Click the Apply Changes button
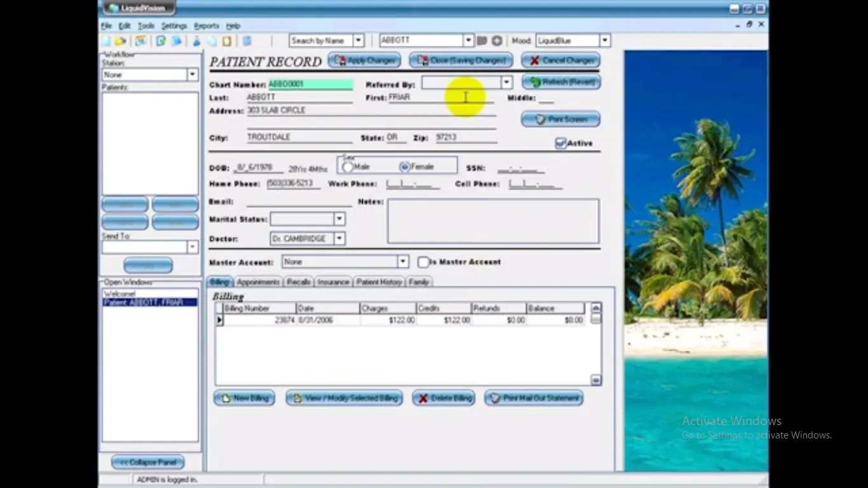Screen dimensions: 868x488 (x=364, y=60)
